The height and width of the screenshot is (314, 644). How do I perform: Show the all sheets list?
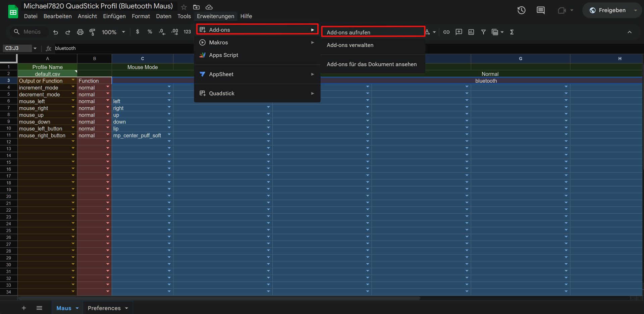tap(39, 308)
